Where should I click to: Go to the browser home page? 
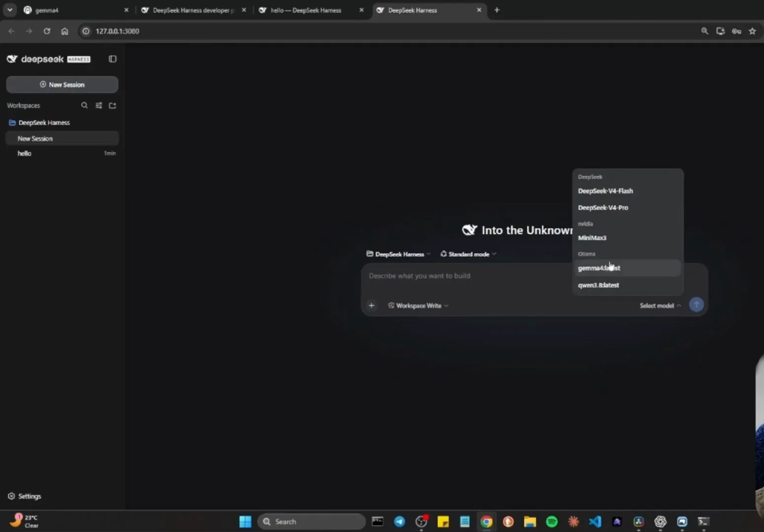pyautogui.click(x=65, y=31)
